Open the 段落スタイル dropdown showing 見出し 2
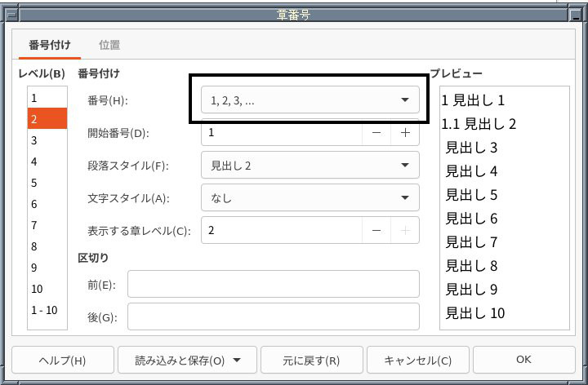Image resolution: width=588 pixels, height=385 pixels. point(310,165)
